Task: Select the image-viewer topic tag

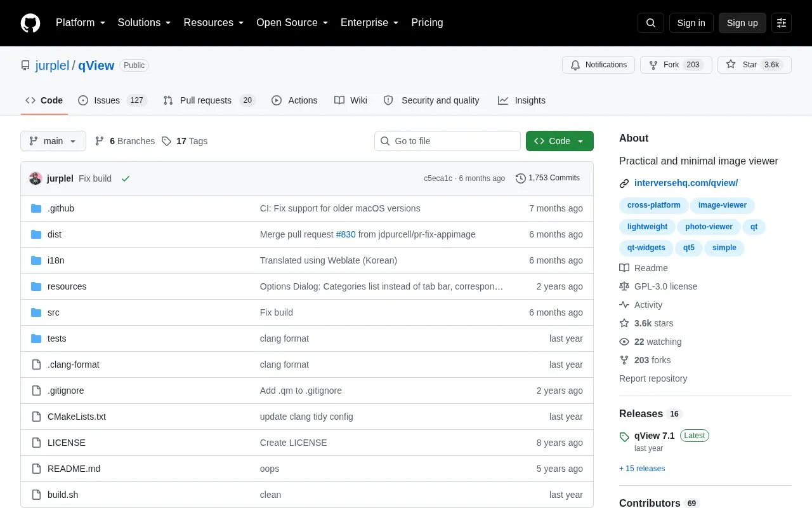Action: pos(723,205)
